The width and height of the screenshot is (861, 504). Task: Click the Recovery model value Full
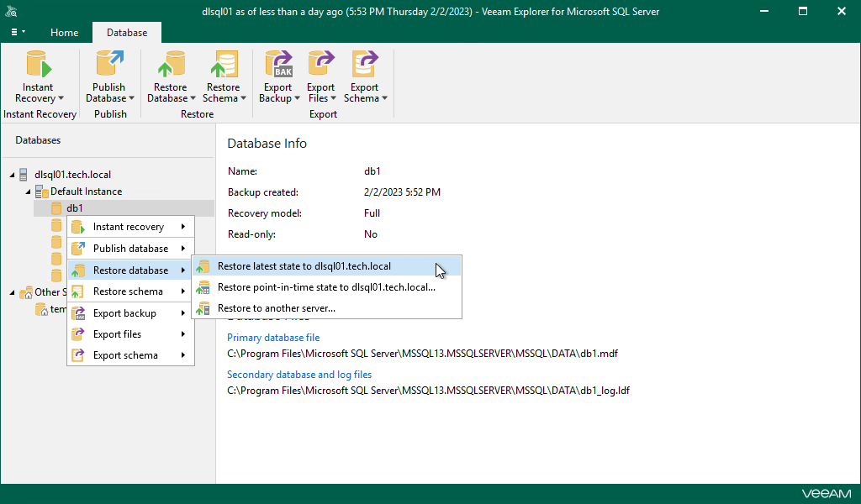pos(372,213)
